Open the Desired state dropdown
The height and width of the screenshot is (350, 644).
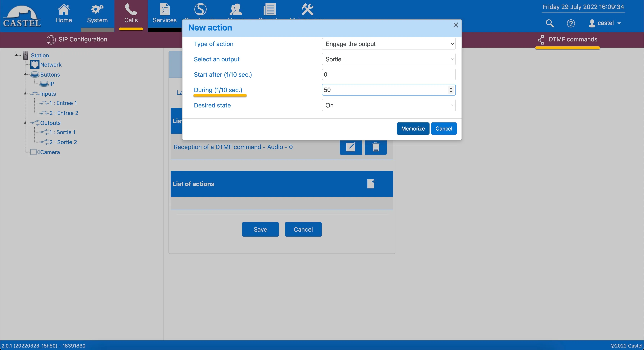coord(389,105)
